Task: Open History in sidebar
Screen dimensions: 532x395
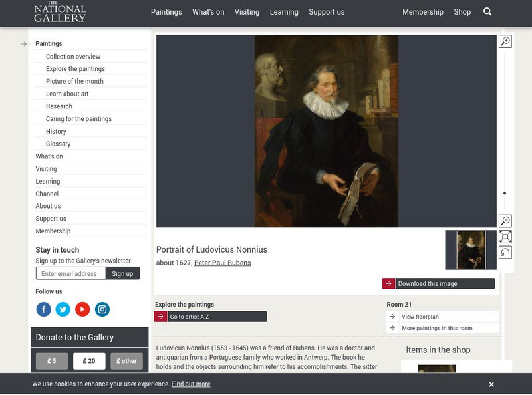Action: click(56, 131)
